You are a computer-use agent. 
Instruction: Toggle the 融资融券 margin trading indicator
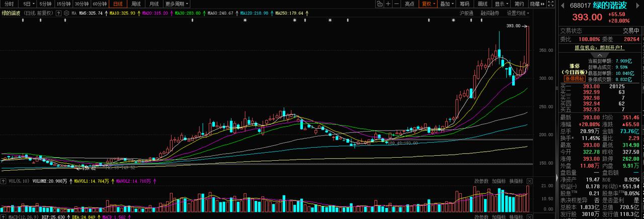point(490,13)
